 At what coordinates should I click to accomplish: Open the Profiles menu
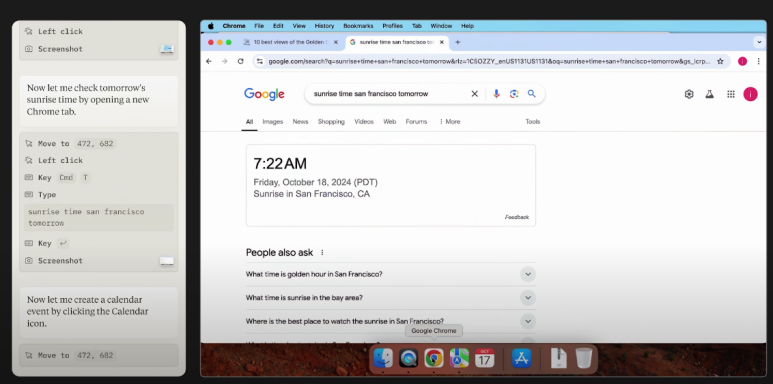click(x=392, y=26)
